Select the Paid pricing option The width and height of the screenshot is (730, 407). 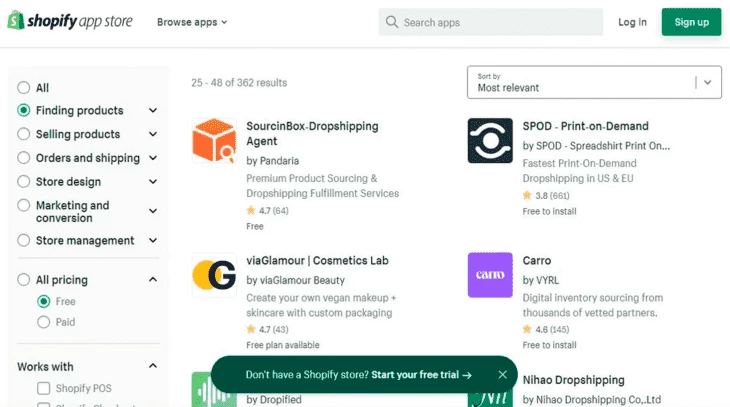click(43, 322)
